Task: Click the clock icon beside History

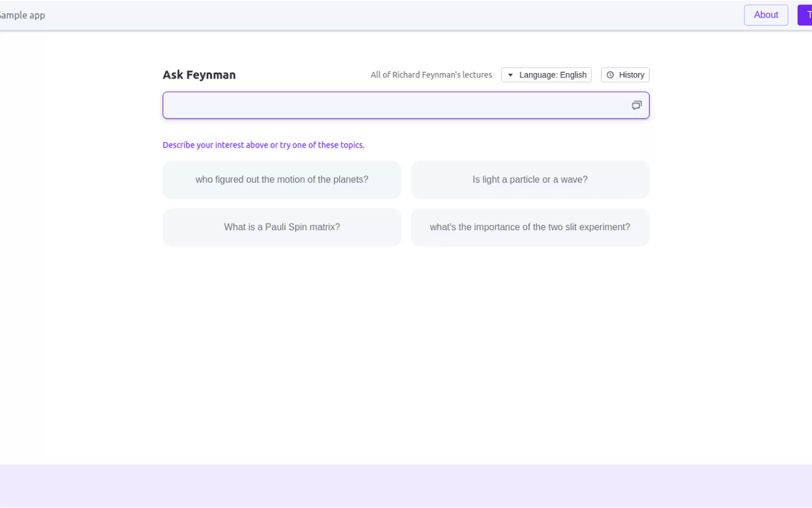Action: [610, 75]
